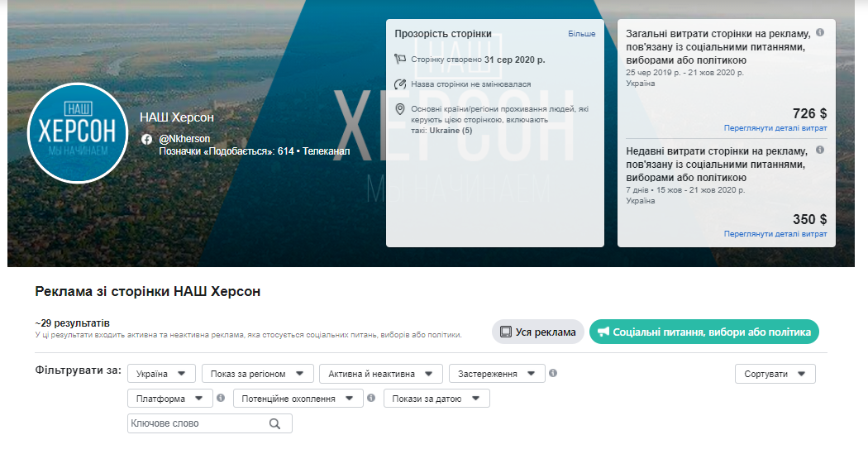Click the 726 $ total spending amount

point(809,113)
